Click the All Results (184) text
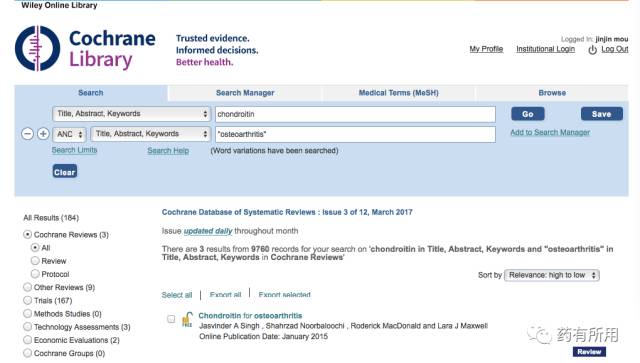 coord(51,218)
